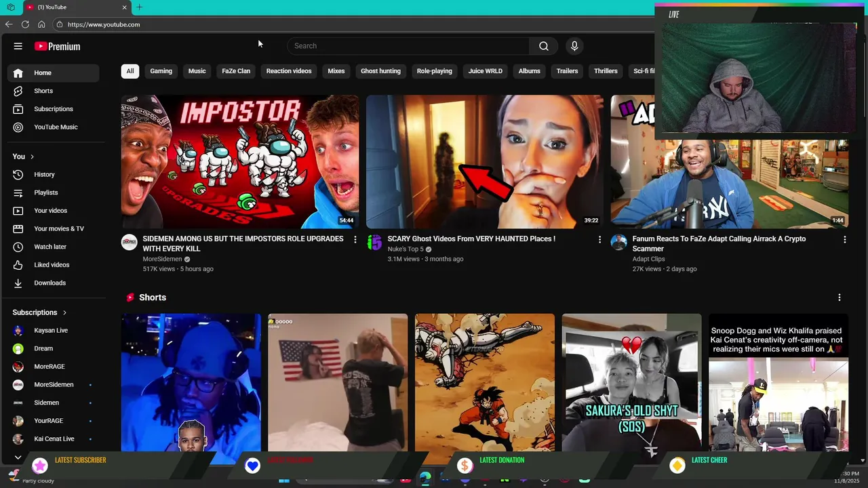Open the YouTube hamburger guide menu
The width and height of the screenshot is (868, 488).
tap(18, 46)
